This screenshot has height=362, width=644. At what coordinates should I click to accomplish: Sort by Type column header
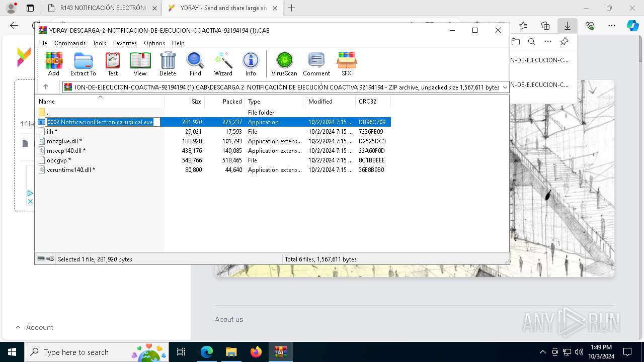click(275, 101)
